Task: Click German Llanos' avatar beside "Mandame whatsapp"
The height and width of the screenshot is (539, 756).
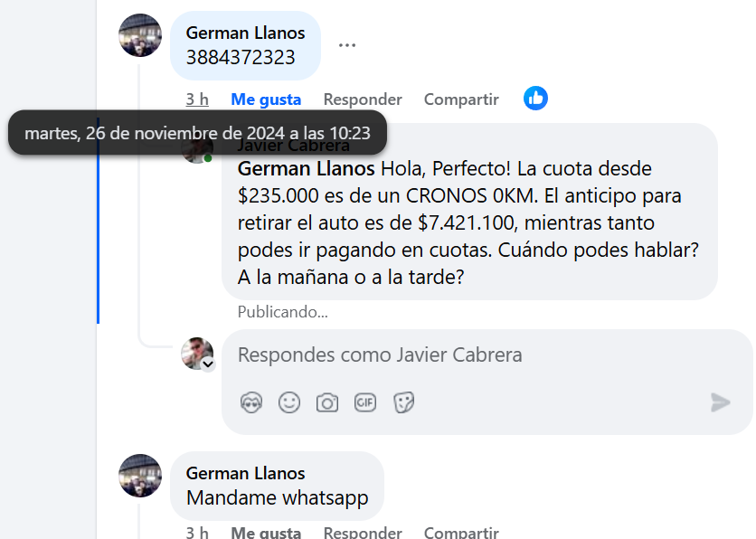Action: pyautogui.click(x=140, y=476)
